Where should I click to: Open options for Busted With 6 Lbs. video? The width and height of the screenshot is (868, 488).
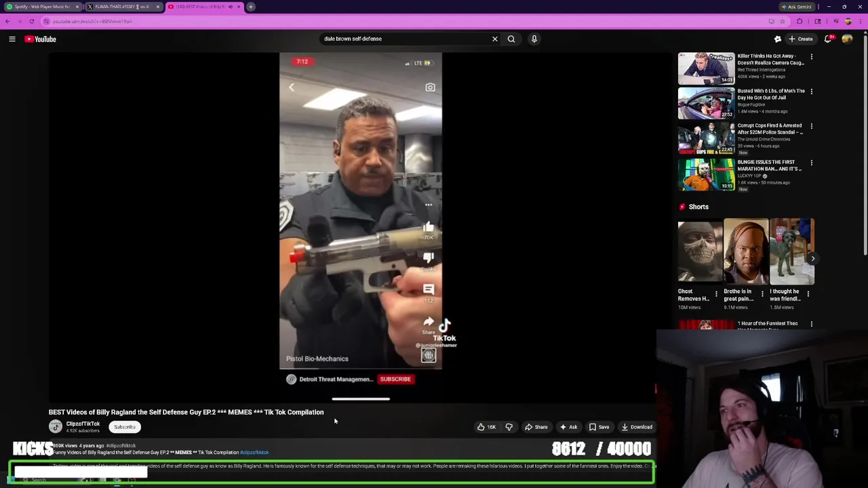pos(812,91)
